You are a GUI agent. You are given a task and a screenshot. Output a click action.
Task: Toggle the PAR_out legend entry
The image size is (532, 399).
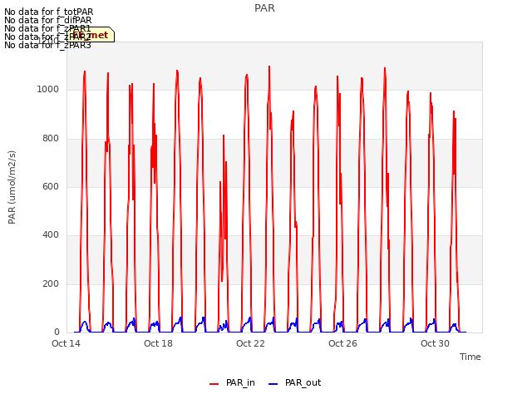[x=294, y=383]
